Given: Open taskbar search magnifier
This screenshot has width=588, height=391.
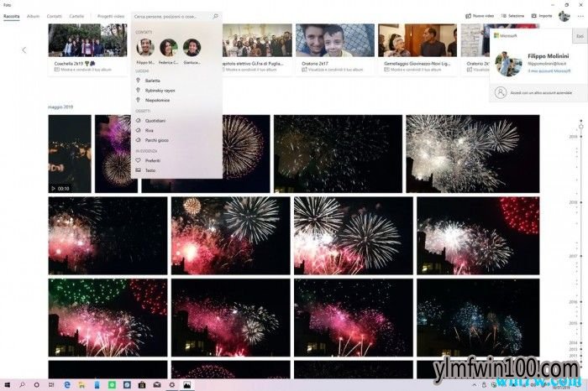Looking at the screenshot, I should click(22, 384).
